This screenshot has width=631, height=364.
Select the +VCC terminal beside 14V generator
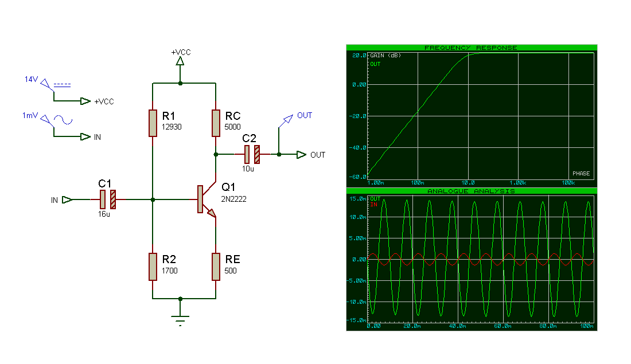coord(85,101)
